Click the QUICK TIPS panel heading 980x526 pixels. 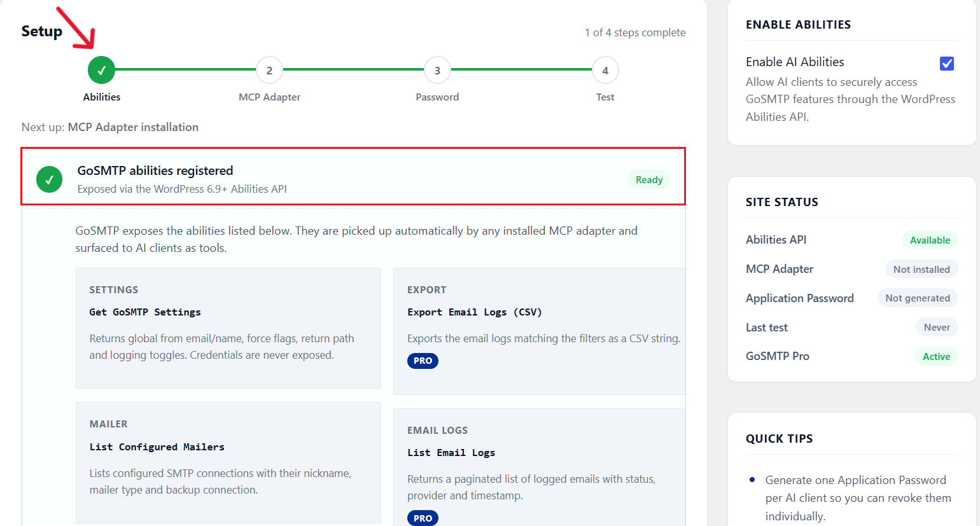(x=779, y=439)
